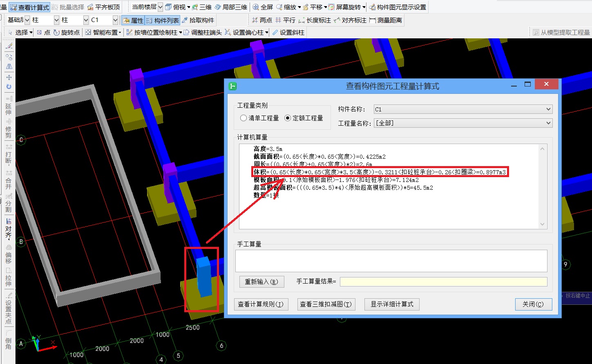592x364 pixels.
Task: Click the 延伸 extend tool in sidebar
Action: [9, 105]
